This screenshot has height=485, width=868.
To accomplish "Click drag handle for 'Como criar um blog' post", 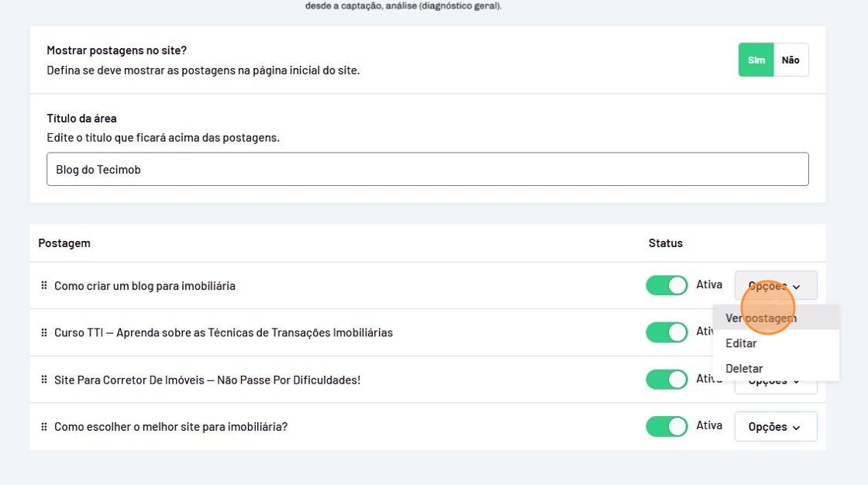I will [x=44, y=286].
